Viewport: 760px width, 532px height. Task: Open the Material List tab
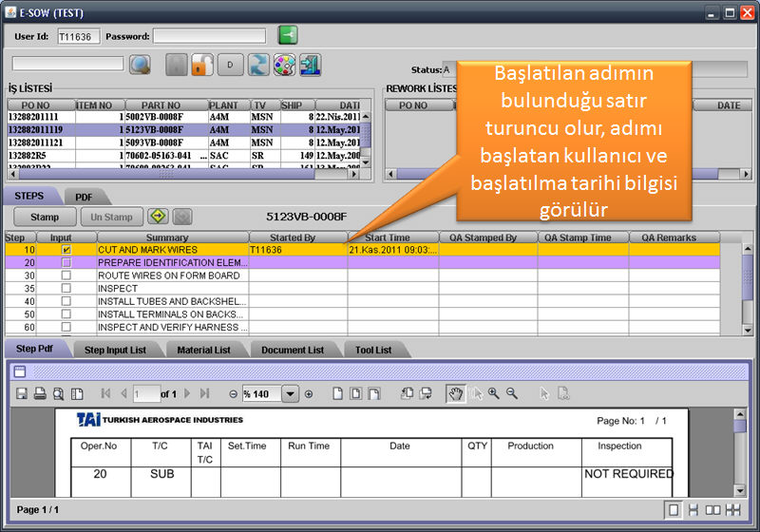coord(203,350)
